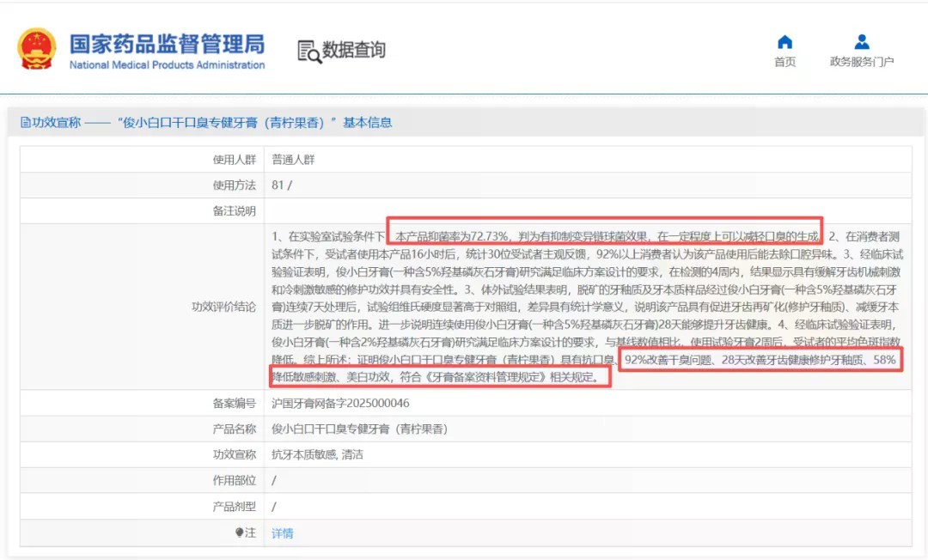Go to 首页 via the house icon
The width and height of the screenshot is (928, 560).
click(x=785, y=42)
